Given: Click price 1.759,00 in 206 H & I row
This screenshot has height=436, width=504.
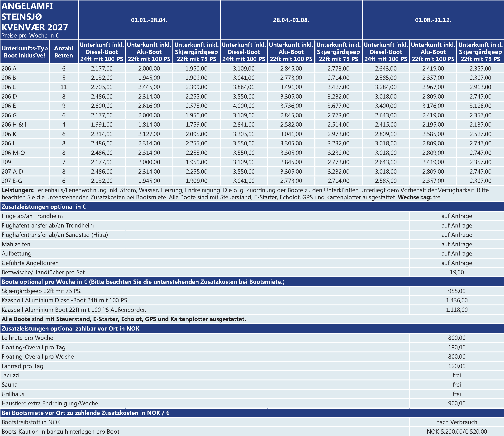Looking at the screenshot, I should [196, 125].
